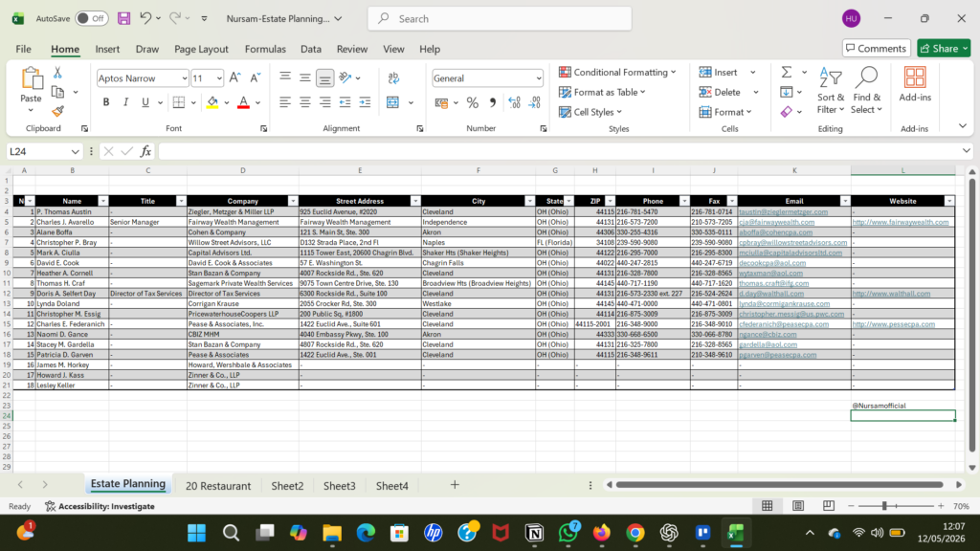
Task: Click the Merge & Center icon
Action: pyautogui.click(x=392, y=102)
